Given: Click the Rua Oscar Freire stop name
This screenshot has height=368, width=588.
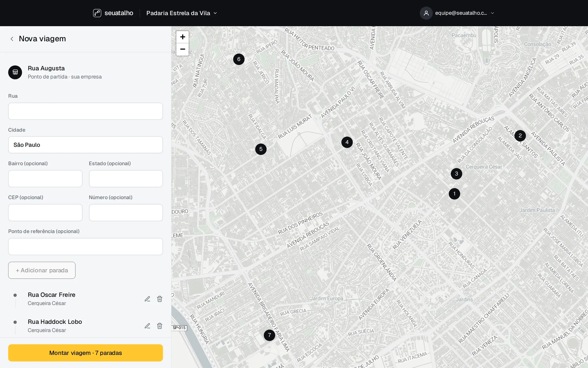Looking at the screenshot, I should [52, 295].
